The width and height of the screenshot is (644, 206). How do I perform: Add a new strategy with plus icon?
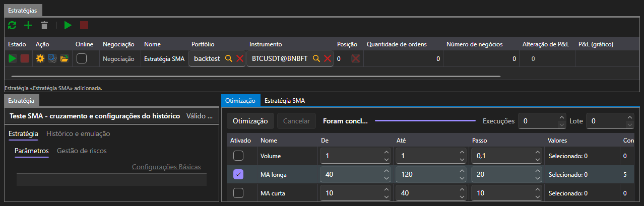[28, 25]
